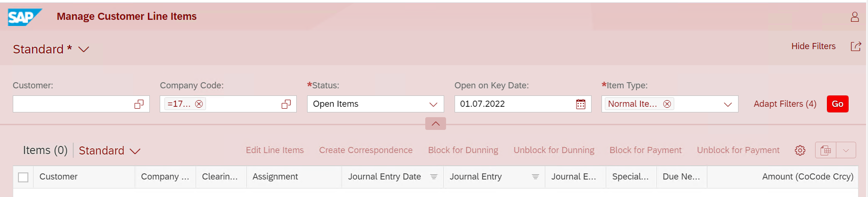Screen dimensions: 868x197
Task: Open the Standard page variant dropdown
Action: coord(84,49)
